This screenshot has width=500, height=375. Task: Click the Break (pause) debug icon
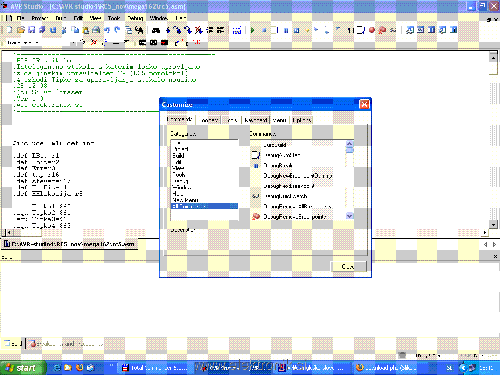click(x=286, y=30)
